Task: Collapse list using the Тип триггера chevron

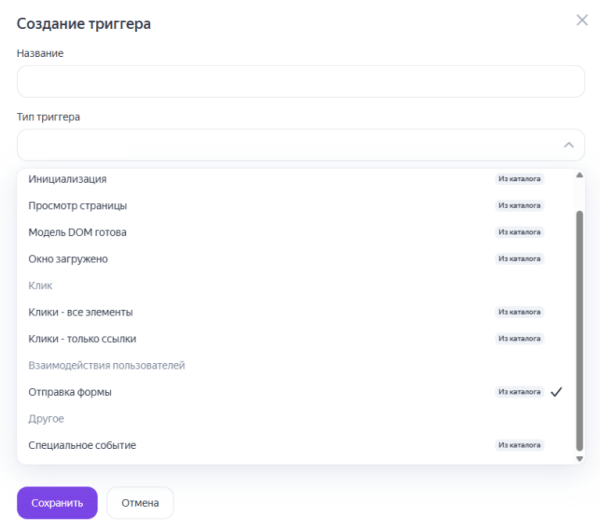Action: tap(568, 145)
